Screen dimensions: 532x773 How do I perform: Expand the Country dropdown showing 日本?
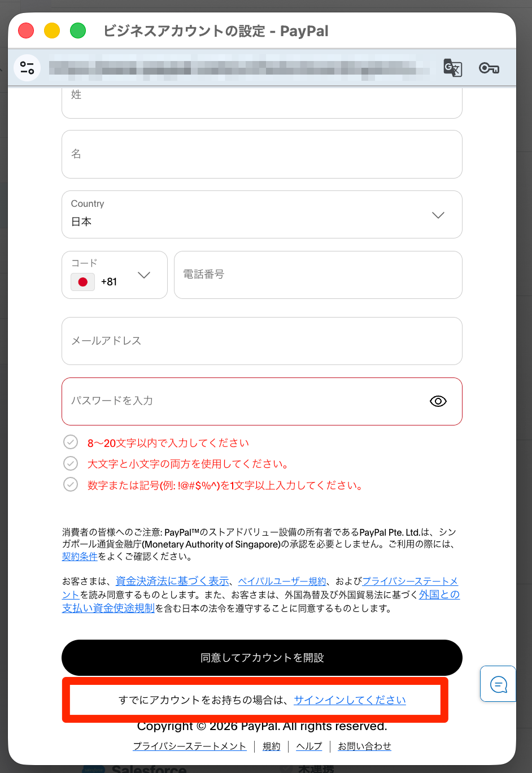click(262, 215)
